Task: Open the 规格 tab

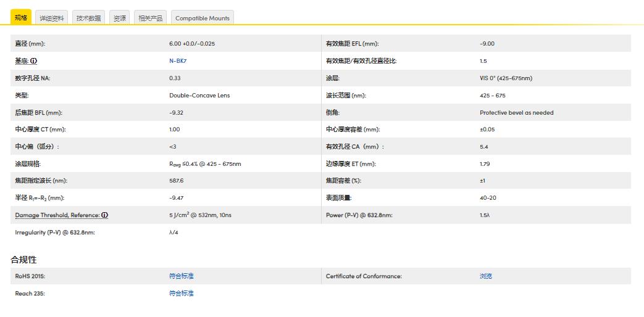Action: click(21, 17)
